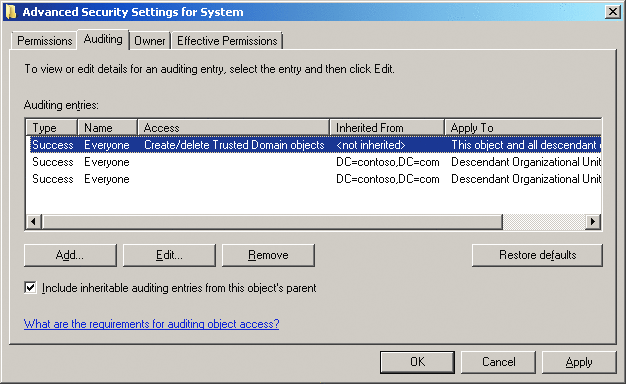Confirm the dialog with the OK button
The image size is (626, 384).
point(417,362)
